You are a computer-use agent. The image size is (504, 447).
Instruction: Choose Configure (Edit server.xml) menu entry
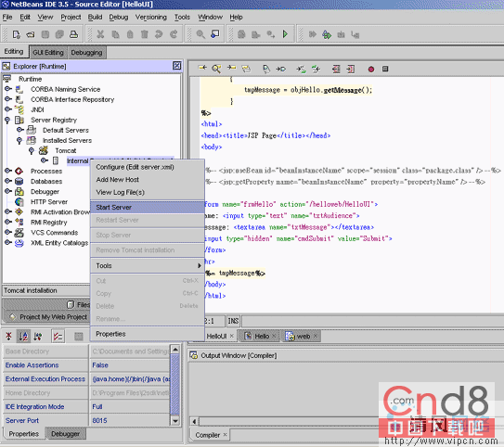(x=148, y=167)
